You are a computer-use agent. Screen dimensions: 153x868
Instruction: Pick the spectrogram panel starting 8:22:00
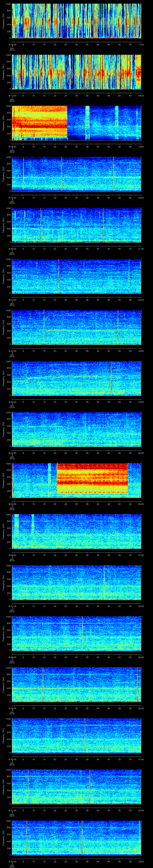coord(77,327)
